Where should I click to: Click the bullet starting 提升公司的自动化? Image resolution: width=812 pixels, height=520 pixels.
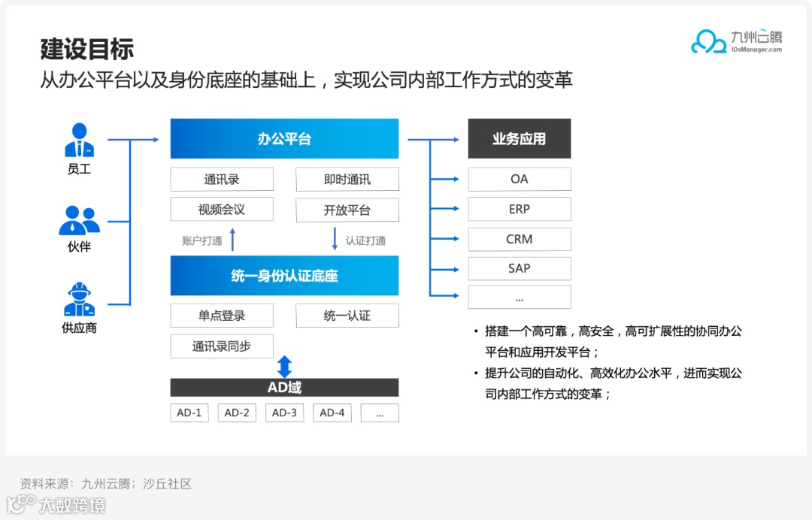[608, 383]
